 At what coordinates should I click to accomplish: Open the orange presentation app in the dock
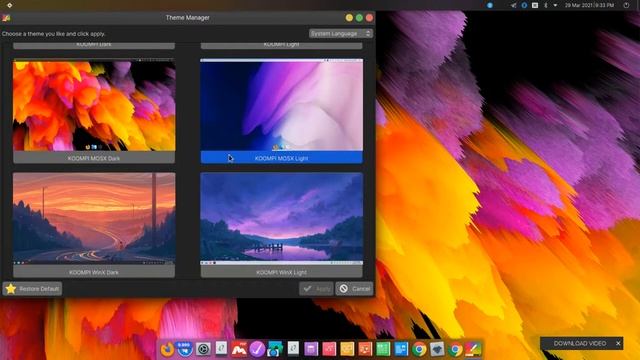click(x=365, y=349)
